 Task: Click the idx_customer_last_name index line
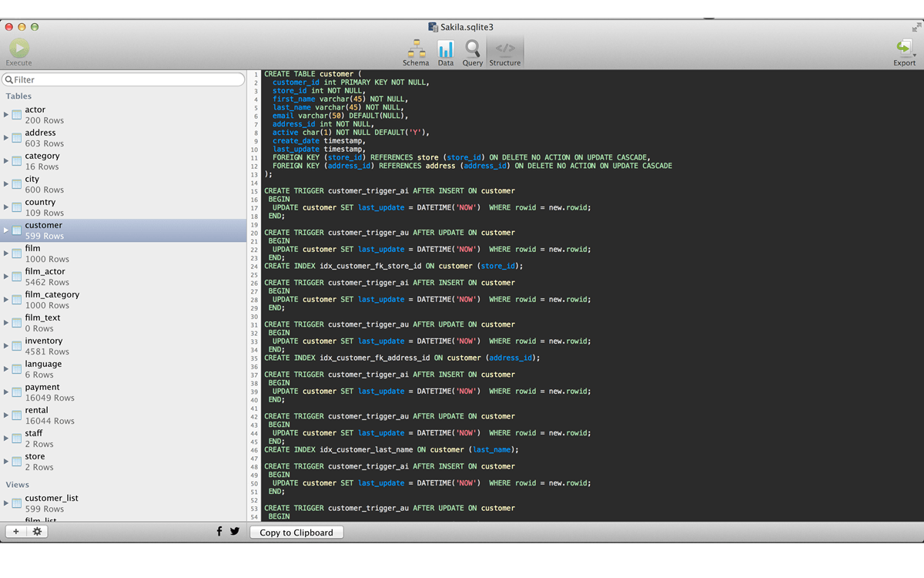(x=391, y=449)
